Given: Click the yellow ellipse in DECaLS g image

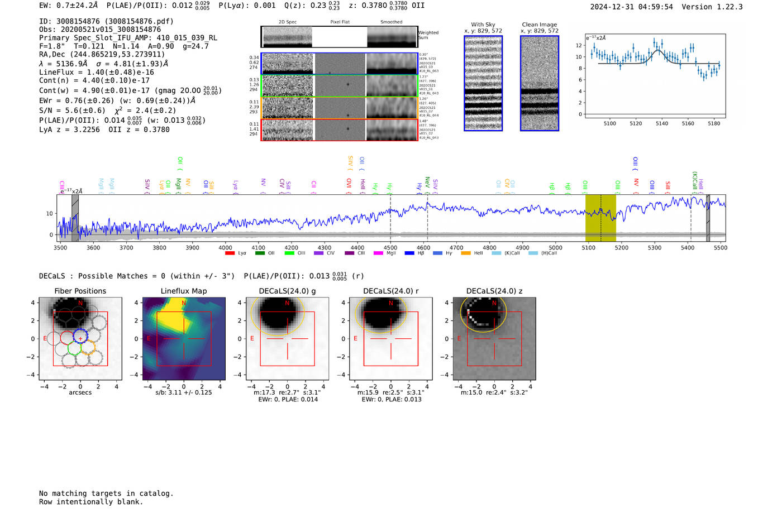Looking at the screenshot, I should tap(278, 311).
